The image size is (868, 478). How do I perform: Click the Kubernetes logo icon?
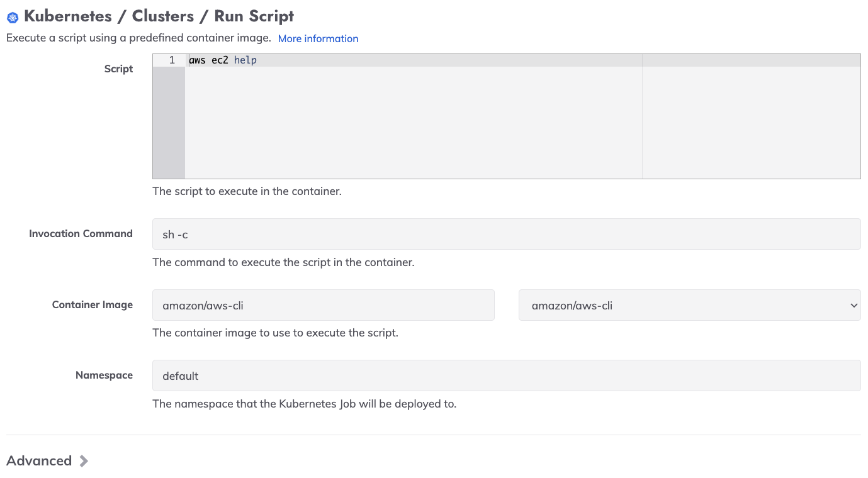click(x=12, y=18)
